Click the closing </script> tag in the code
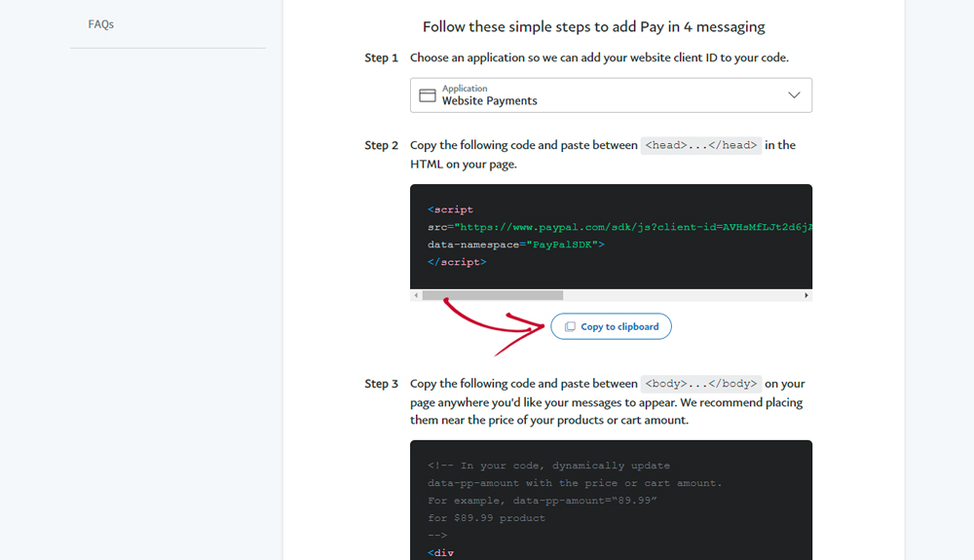Viewport: 974px width, 560px height. tap(457, 262)
